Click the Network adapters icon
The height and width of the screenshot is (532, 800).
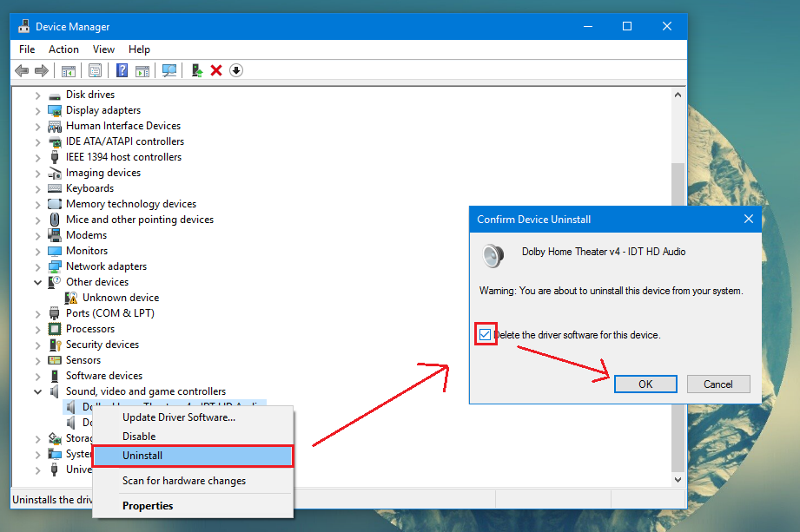(55, 266)
